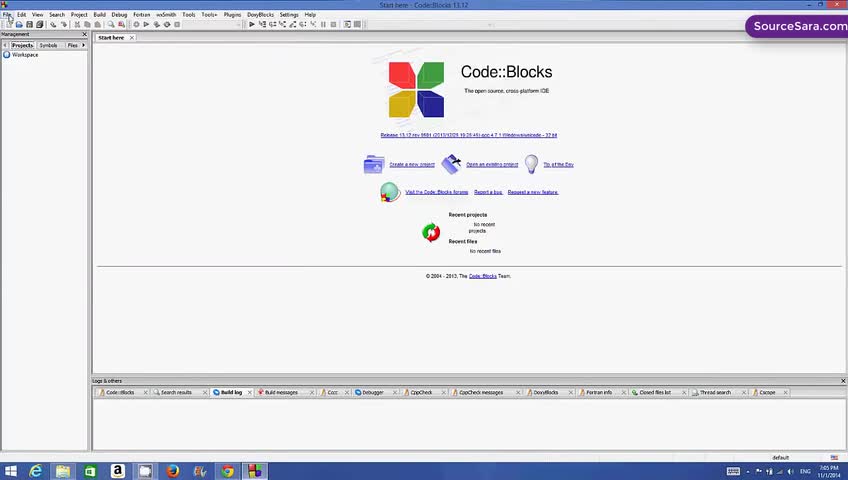Open the wxSmith menu
848x480 pixels.
coord(166,15)
